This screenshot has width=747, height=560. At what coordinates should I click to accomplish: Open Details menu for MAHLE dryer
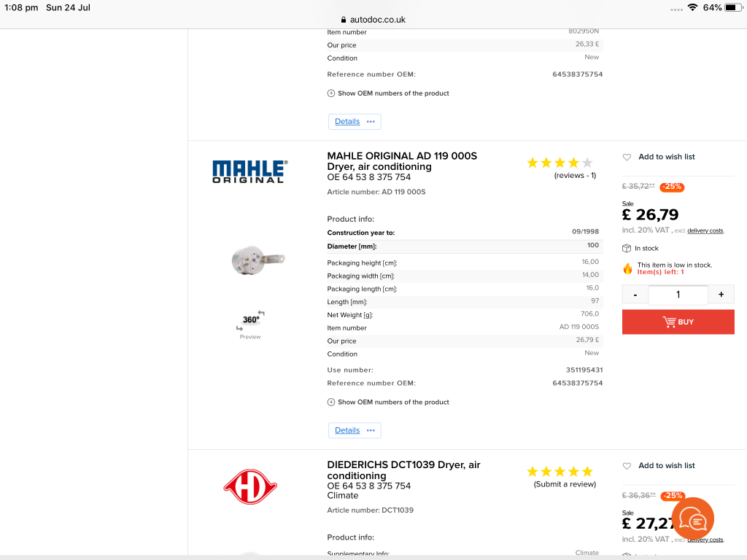tap(355, 430)
